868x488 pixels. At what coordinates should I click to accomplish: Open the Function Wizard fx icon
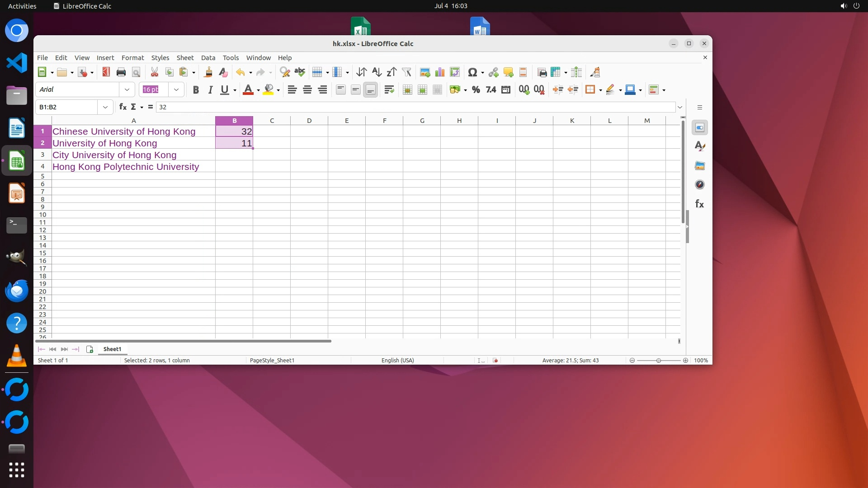tap(123, 107)
